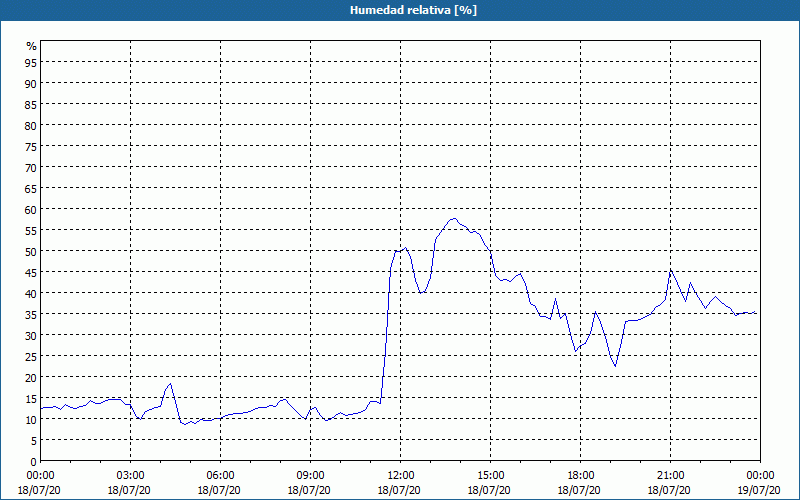This screenshot has height=500, width=800.
Task: Click the 19/07/20 date label
Action: [759, 490]
